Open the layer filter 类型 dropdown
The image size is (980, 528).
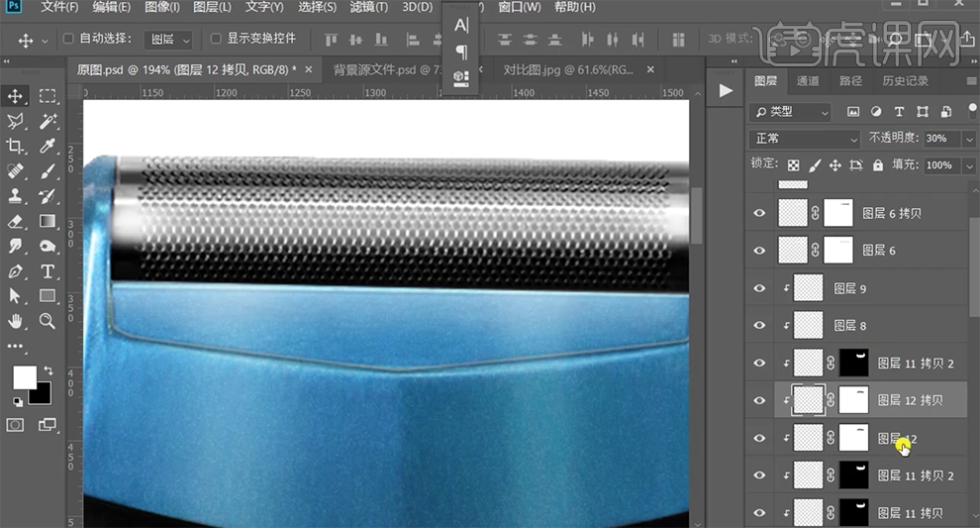pos(790,112)
